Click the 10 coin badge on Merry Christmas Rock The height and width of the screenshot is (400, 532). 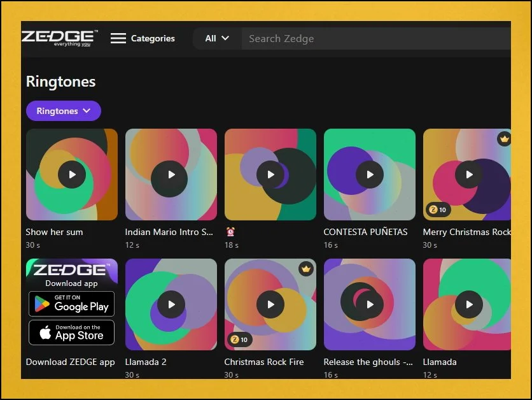coord(437,210)
